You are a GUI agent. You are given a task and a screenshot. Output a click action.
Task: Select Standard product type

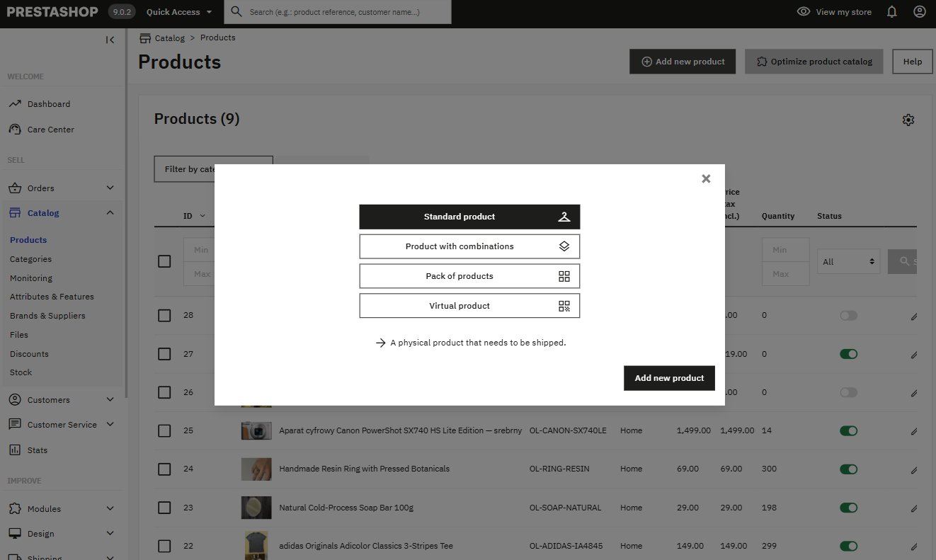469,217
